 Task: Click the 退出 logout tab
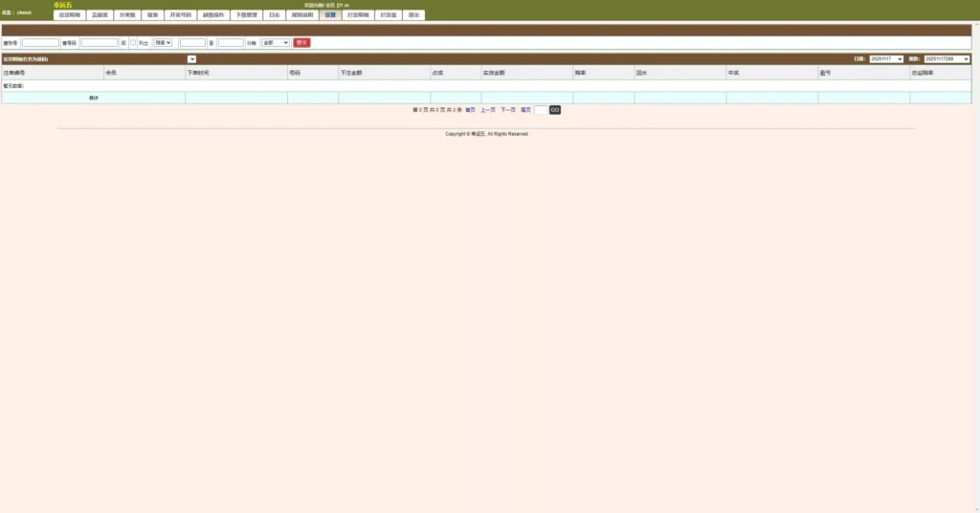tap(413, 15)
